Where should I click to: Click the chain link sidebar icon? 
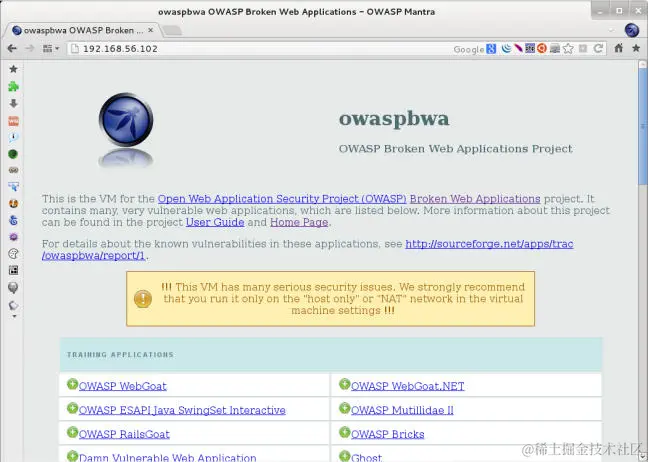point(13,170)
